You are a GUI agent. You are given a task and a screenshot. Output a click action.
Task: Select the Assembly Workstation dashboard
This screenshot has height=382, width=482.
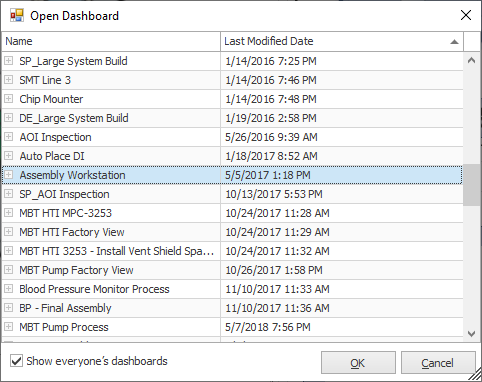coord(72,175)
